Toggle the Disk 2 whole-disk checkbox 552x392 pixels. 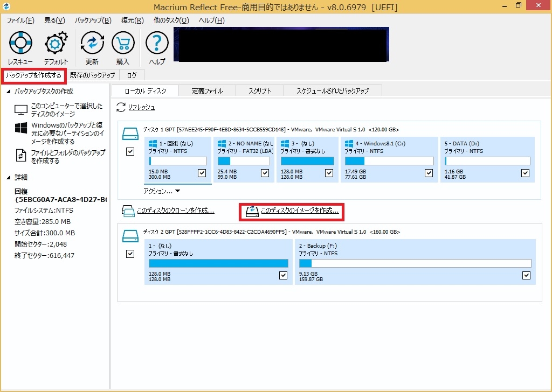point(130,254)
